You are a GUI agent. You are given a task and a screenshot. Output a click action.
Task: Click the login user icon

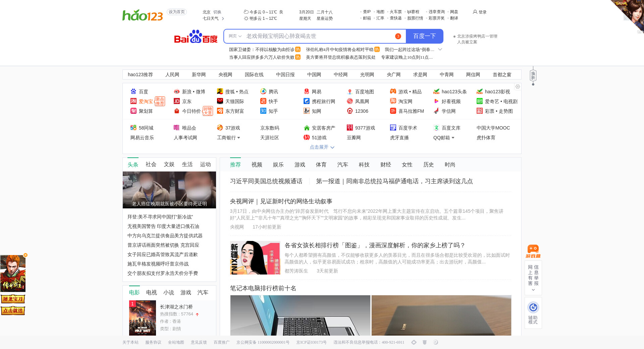[475, 12]
